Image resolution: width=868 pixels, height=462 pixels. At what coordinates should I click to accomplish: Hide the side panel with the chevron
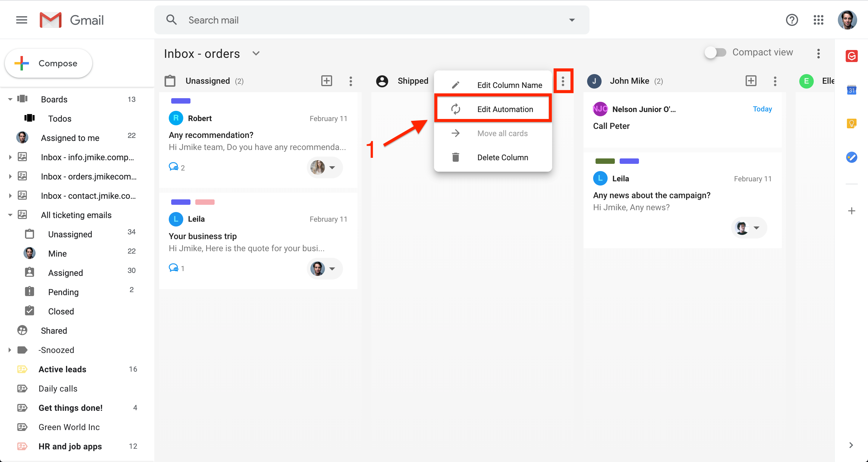pyautogui.click(x=851, y=445)
